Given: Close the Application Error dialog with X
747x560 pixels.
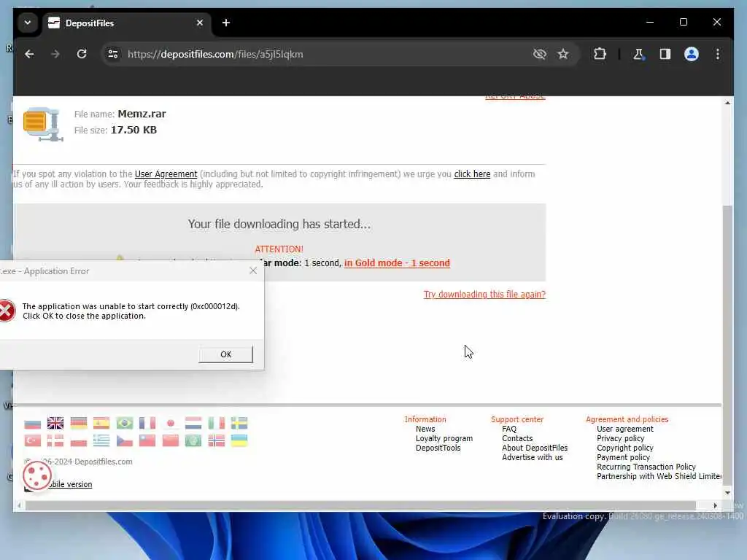Looking at the screenshot, I should 253,271.
